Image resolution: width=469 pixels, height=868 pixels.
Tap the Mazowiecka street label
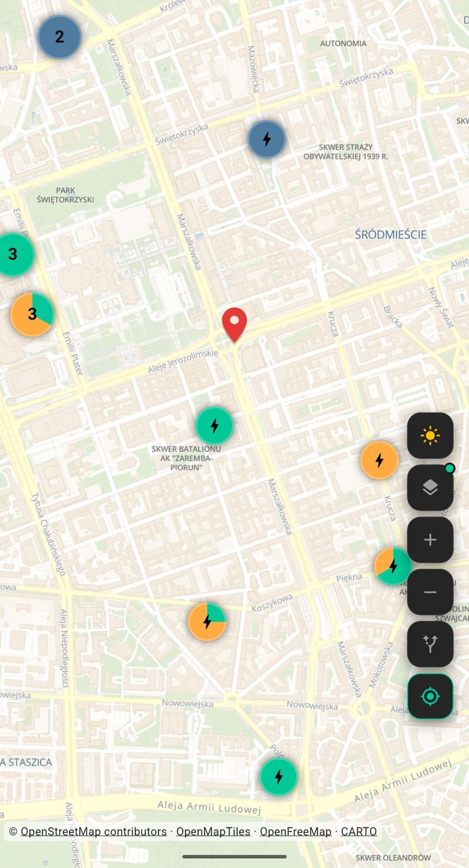coord(253,68)
